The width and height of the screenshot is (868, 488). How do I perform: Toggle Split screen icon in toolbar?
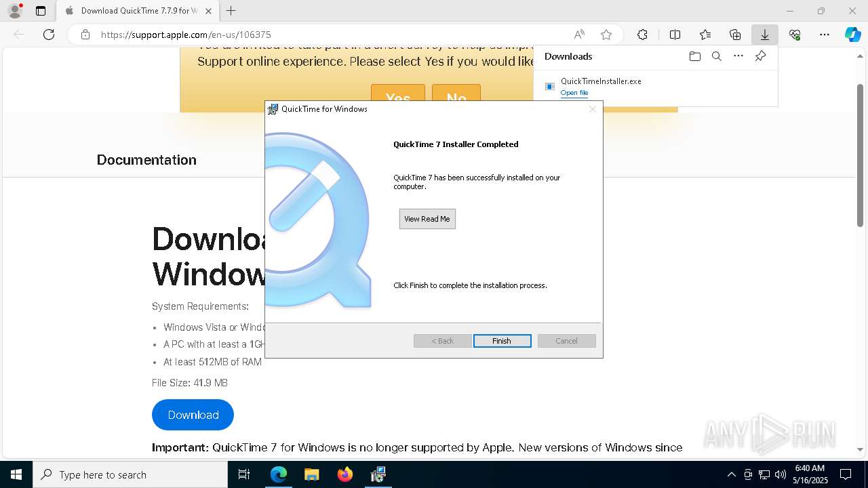click(x=675, y=35)
